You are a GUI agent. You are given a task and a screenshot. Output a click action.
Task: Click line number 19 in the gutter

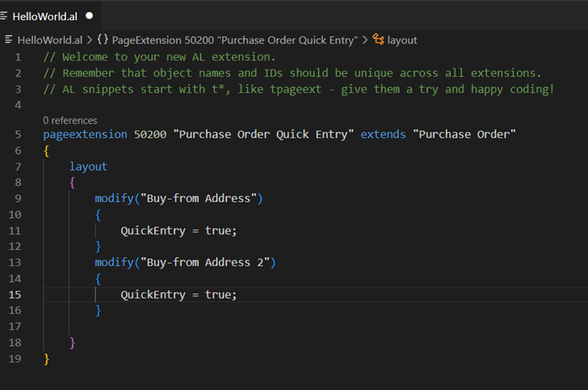pyautogui.click(x=15, y=359)
